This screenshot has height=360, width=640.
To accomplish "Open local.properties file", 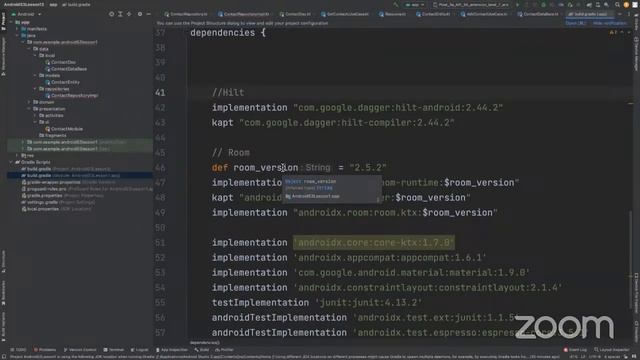I will pyautogui.click(x=56, y=209).
